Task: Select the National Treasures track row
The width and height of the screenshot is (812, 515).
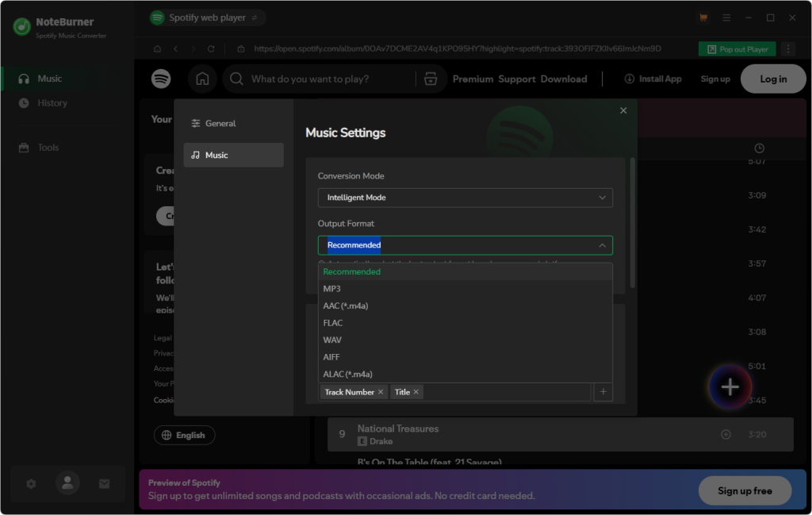Action: coord(561,435)
